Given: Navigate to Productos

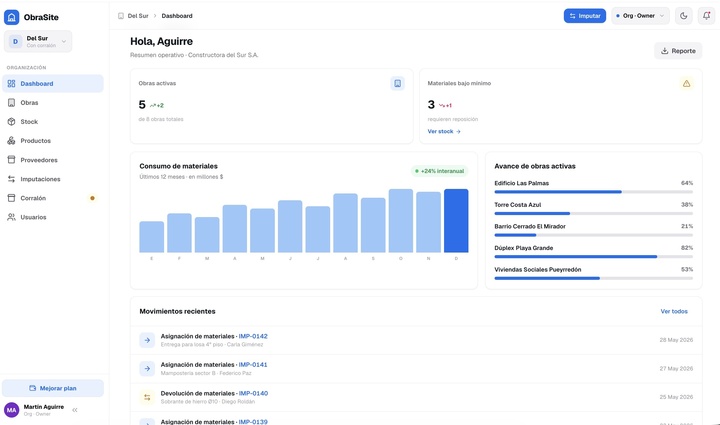Looking at the screenshot, I should coord(53,141).
